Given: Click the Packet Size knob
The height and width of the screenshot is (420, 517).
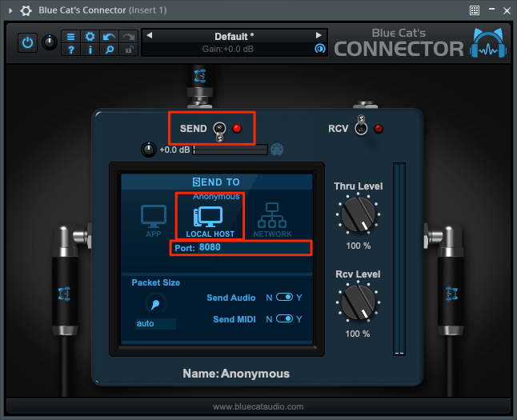Looking at the screenshot, I should click(x=155, y=303).
